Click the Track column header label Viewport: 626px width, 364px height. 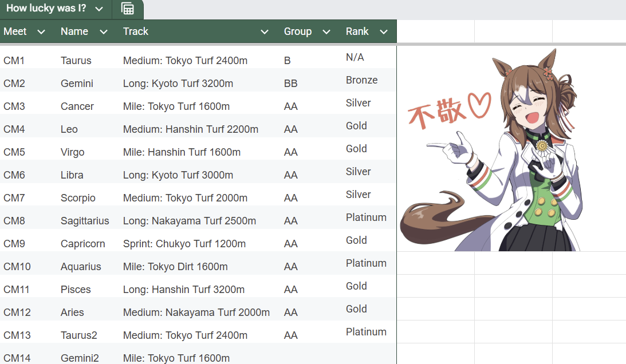tap(136, 31)
